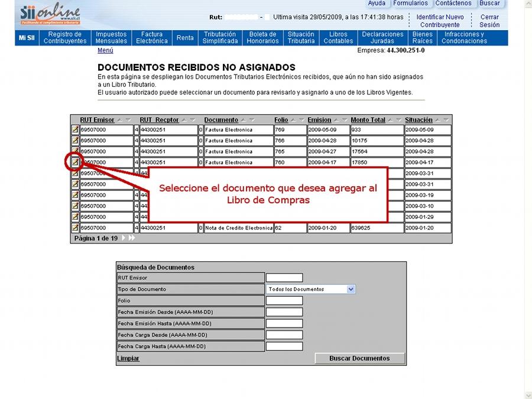
Task: Sort Folio column descending arrow
Action: tap(301, 120)
